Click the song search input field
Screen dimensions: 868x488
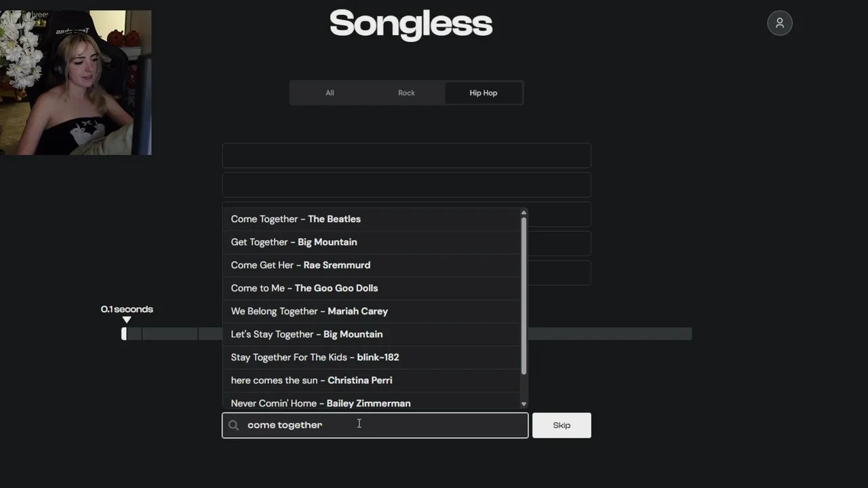(x=380, y=426)
